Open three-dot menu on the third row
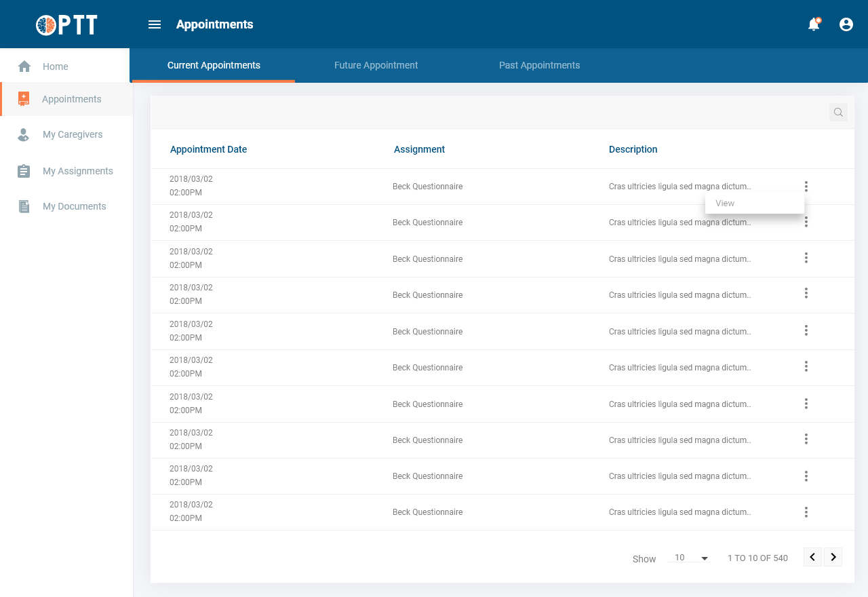This screenshot has height=597, width=868. 806,258
